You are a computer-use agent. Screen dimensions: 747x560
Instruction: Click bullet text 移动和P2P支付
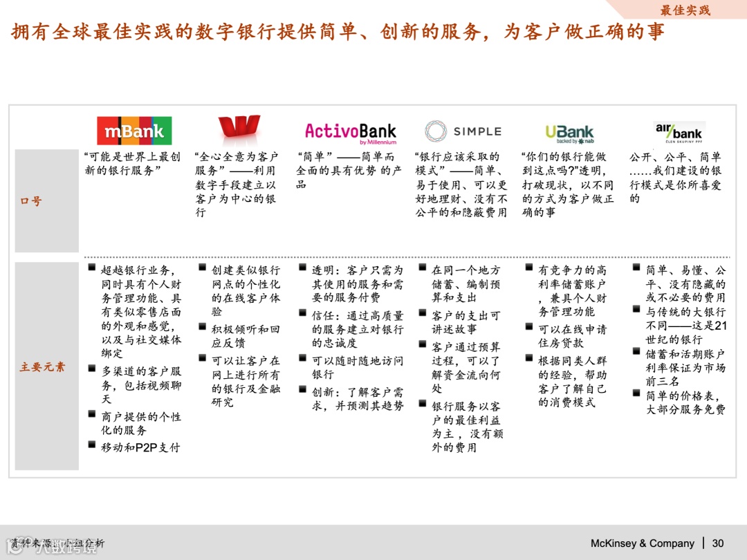coord(140,447)
